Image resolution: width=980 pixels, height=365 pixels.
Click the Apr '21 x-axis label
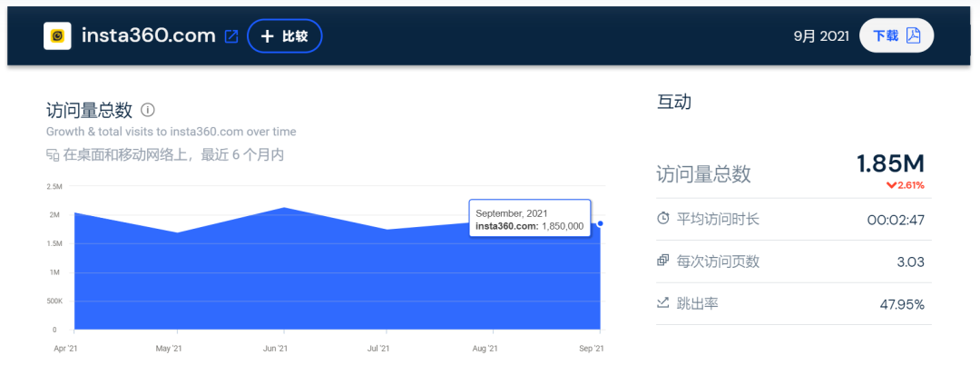[66, 348]
